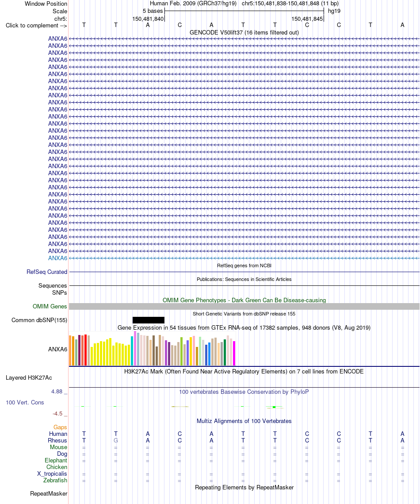The image size is (420, 504).
Task: Open '100 vertebrates Basewise Conservation by PhyloP'
Action: [x=244, y=392]
